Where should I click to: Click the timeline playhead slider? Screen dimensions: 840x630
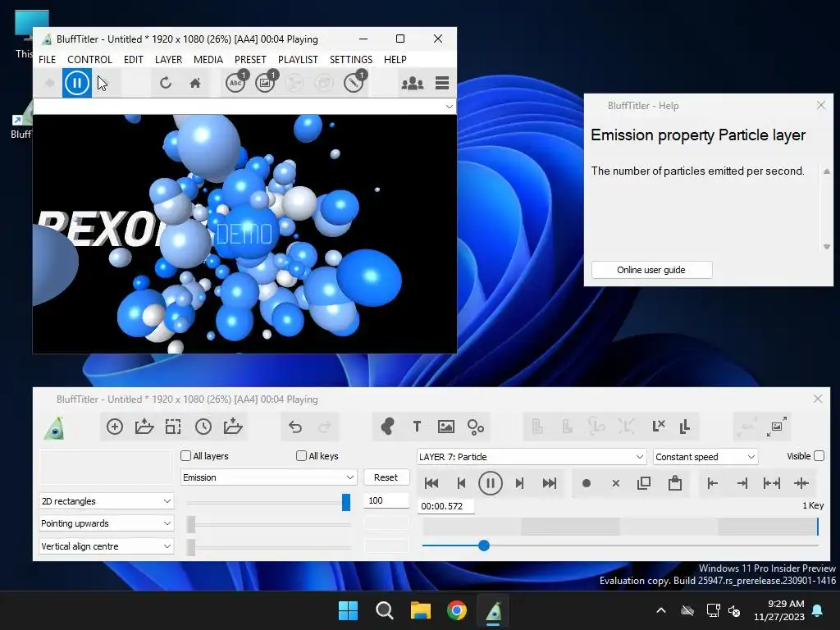pyautogui.click(x=484, y=546)
